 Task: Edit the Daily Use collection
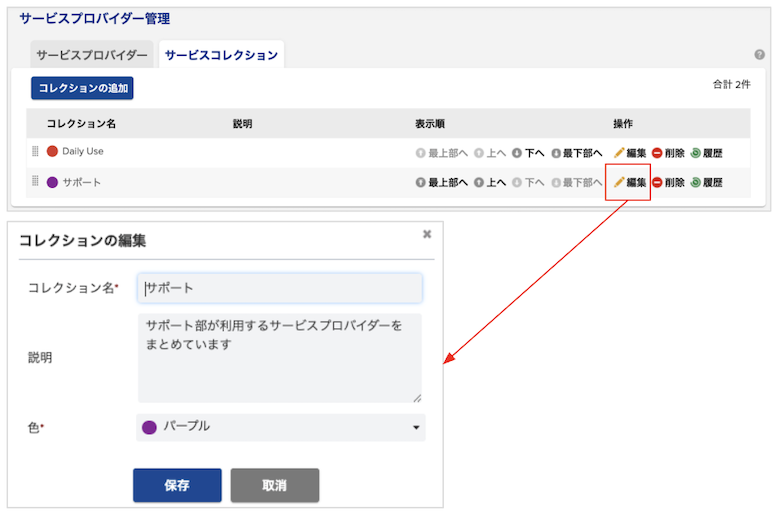click(x=630, y=153)
